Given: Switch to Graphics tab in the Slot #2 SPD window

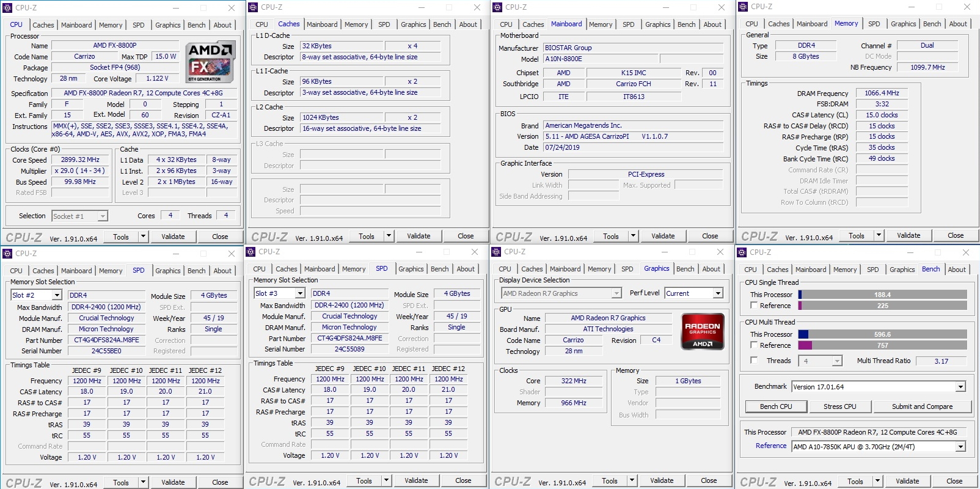Looking at the screenshot, I should 168,271.
